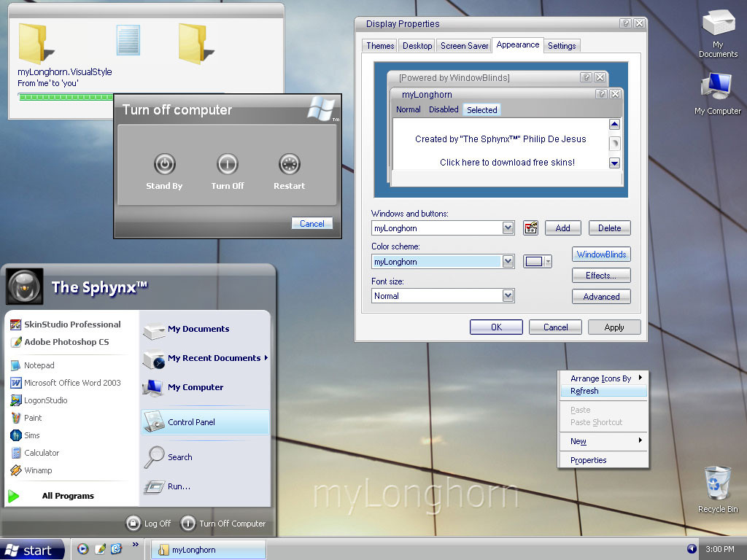Image resolution: width=747 pixels, height=560 pixels.
Task: Click the skin icon button beside Add
Action: click(x=531, y=228)
